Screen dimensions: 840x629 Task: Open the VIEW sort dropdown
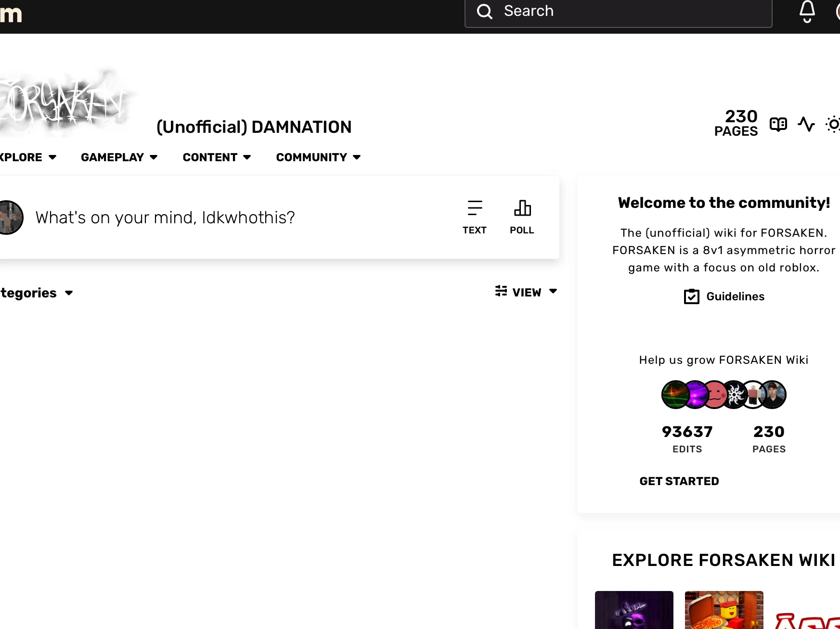(x=553, y=291)
